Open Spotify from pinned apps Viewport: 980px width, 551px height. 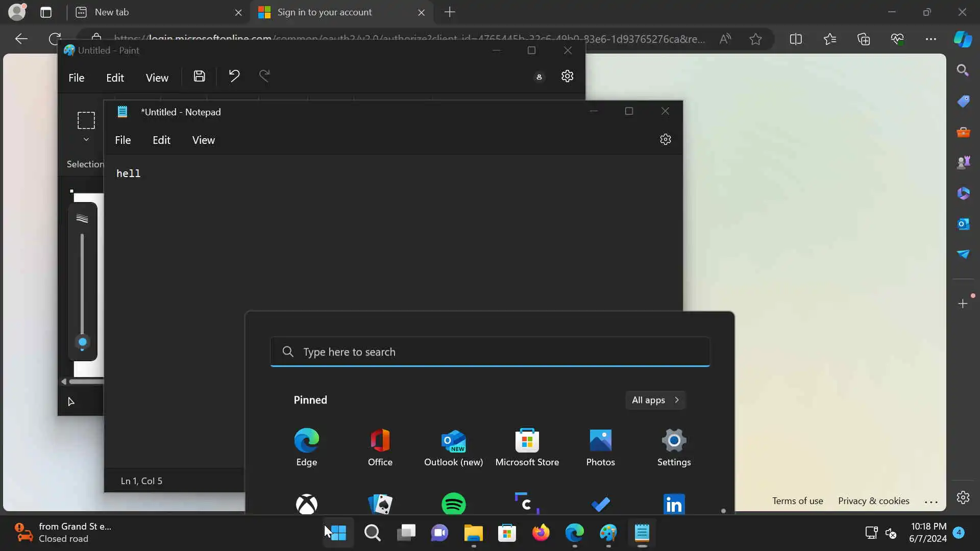pos(453,504)
